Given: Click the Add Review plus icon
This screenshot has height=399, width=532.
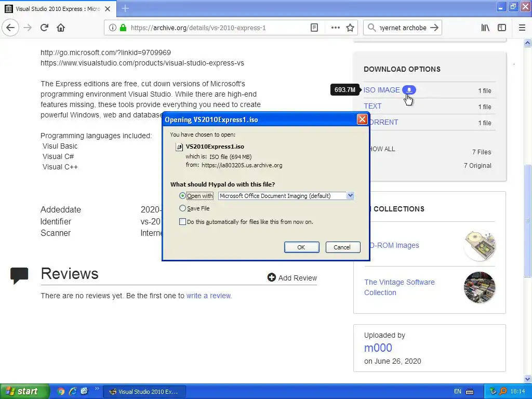Looking at the screenshot, I should pos(271,277).
